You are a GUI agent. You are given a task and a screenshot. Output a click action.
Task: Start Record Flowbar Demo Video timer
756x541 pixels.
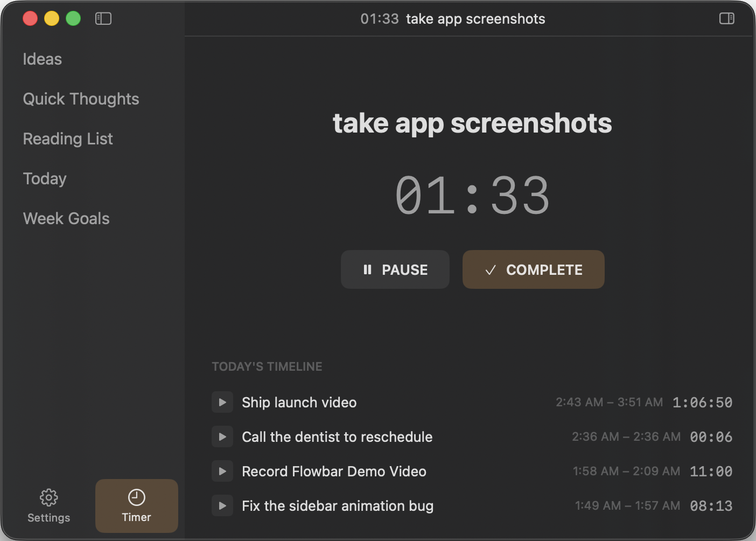click(x=222, y=471)
